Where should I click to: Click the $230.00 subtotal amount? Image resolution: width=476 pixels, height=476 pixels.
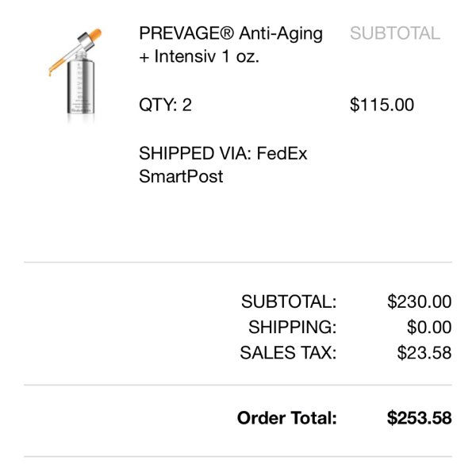(419, 301)
